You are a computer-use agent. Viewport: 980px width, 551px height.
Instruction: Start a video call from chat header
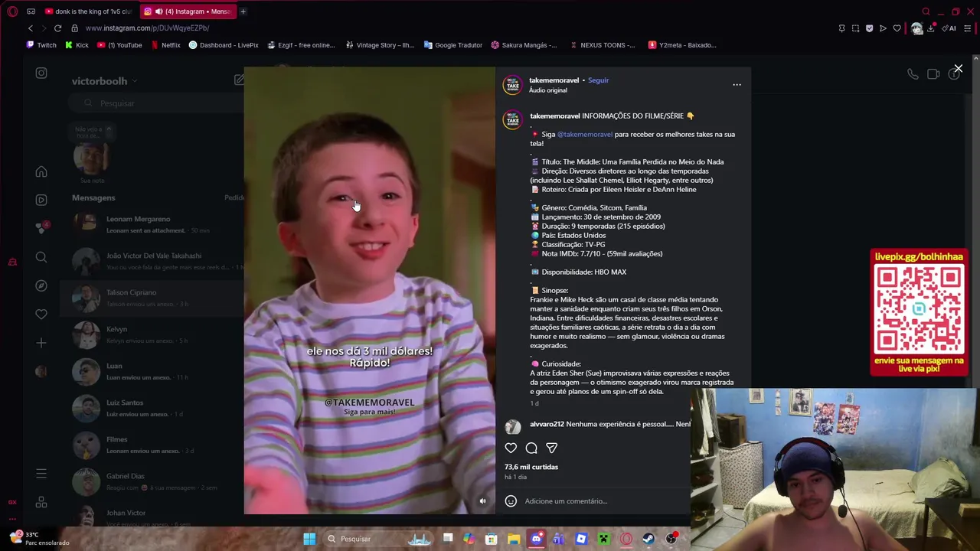pyautogui.click(x=933, y=74)
